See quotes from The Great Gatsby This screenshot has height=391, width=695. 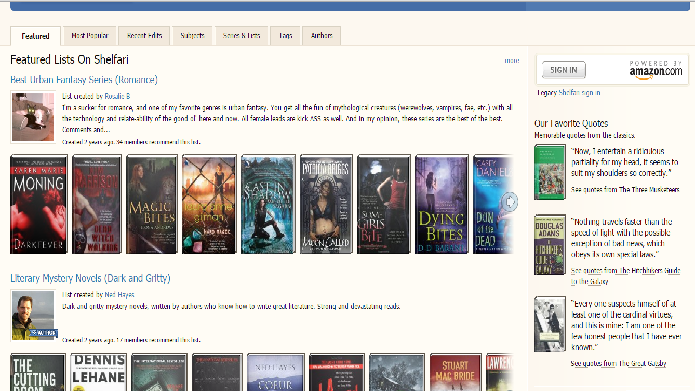[x=618, y=364]
